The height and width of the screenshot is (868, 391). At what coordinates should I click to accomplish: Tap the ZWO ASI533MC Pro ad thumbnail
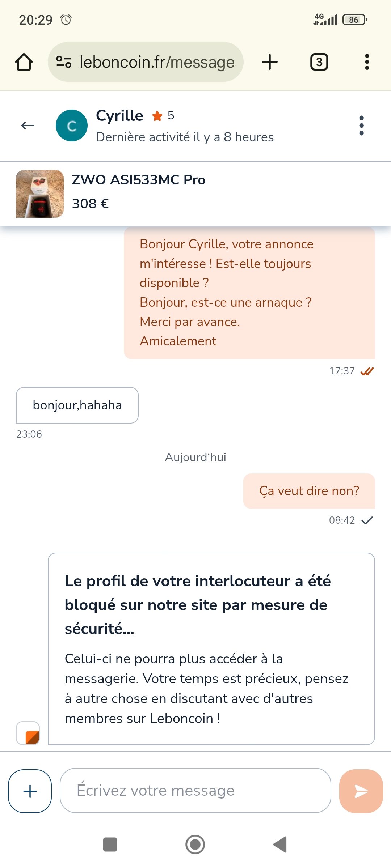40,194
